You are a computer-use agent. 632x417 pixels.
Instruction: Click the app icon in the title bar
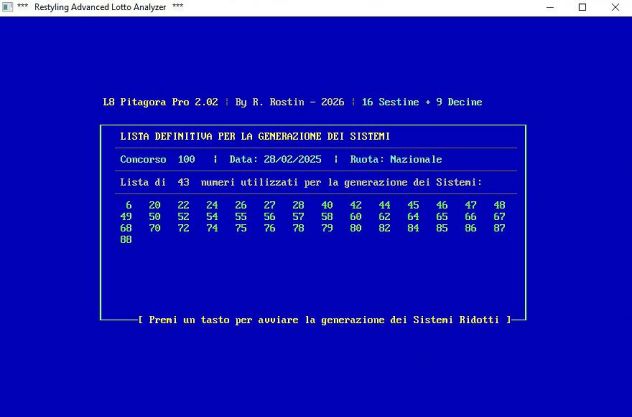(x=7, y=7)
